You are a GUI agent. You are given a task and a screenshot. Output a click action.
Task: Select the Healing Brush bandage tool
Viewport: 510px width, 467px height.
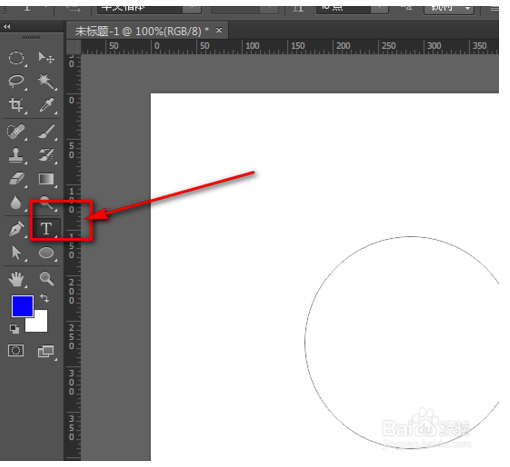coord(16,131)
